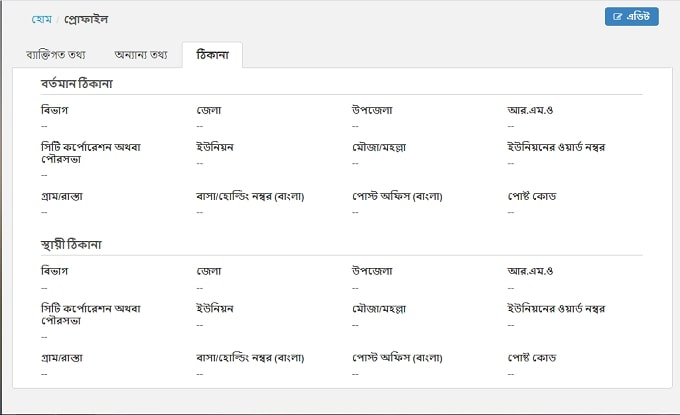Click বাসা/হোল্ডিং নম্বর (বাংলা) under বর্তমান ঠিকানা
Screen dimensions: 680x415
click(x=250, y=196)
